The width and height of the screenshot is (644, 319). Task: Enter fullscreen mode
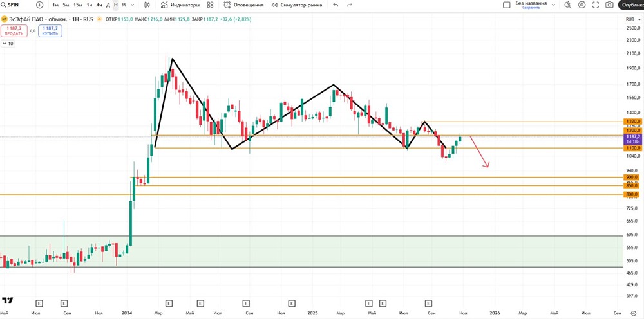click(596, 5)
